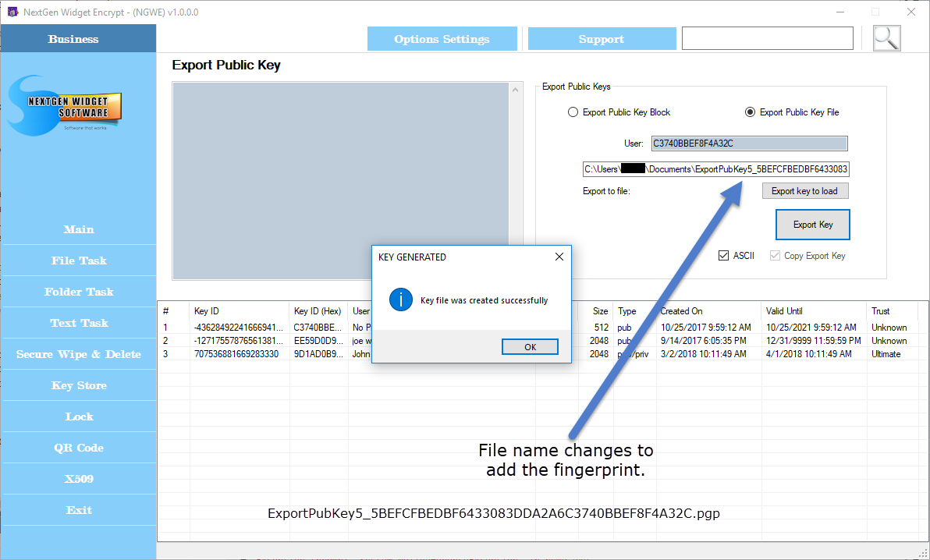Click the blue information icon in dialog
This screenshot has height=560, width=930.
401,300
